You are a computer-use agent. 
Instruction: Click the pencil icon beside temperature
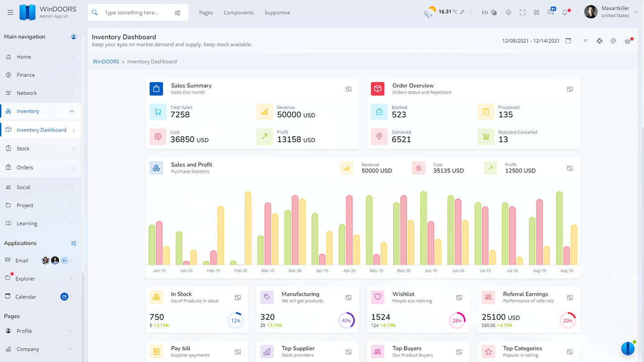pos(462,12)
